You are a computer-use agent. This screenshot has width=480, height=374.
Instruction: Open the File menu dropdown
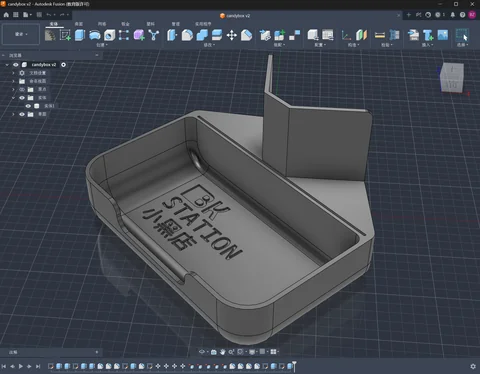27,15
